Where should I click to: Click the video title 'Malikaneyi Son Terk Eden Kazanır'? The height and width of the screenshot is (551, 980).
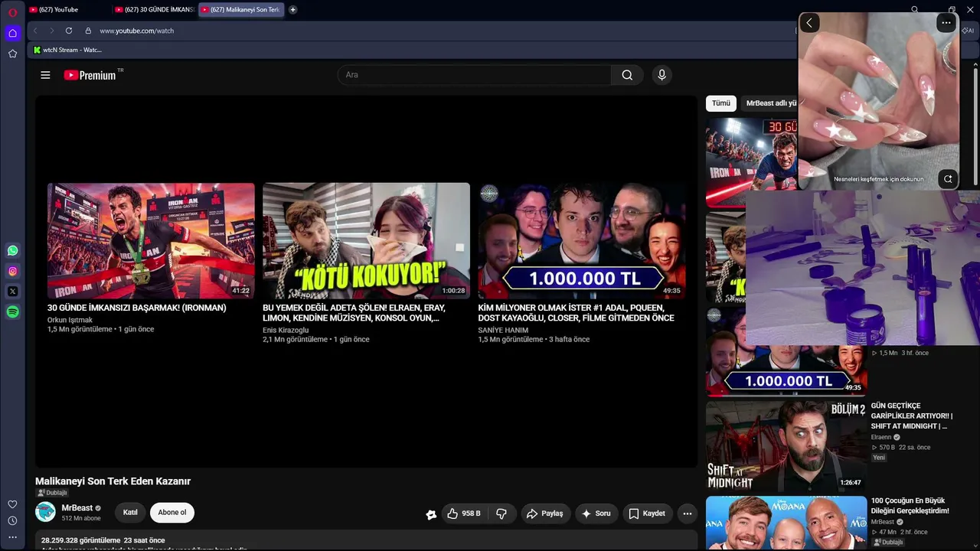pyautogui.click(x=113, y=481)
